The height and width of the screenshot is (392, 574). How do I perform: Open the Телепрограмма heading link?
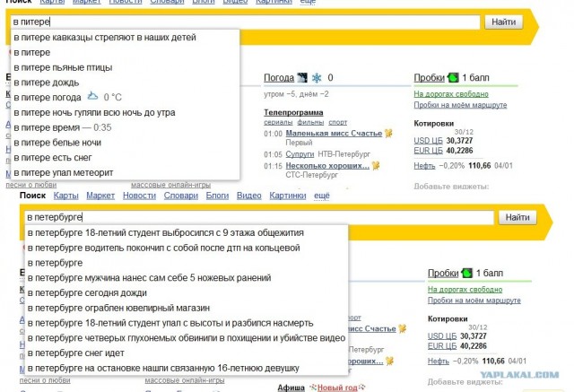[x=293, y=112]
